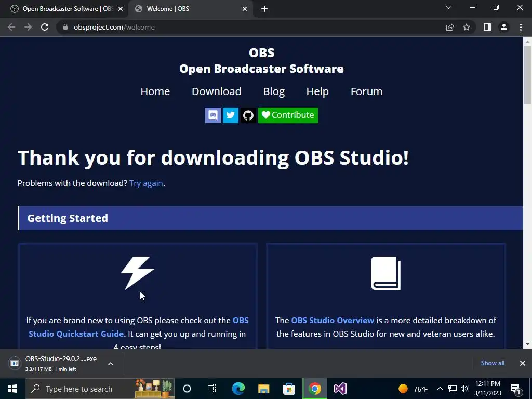
Task: Click the volume speaker tray icon
Action: click(x=464, y=389)
